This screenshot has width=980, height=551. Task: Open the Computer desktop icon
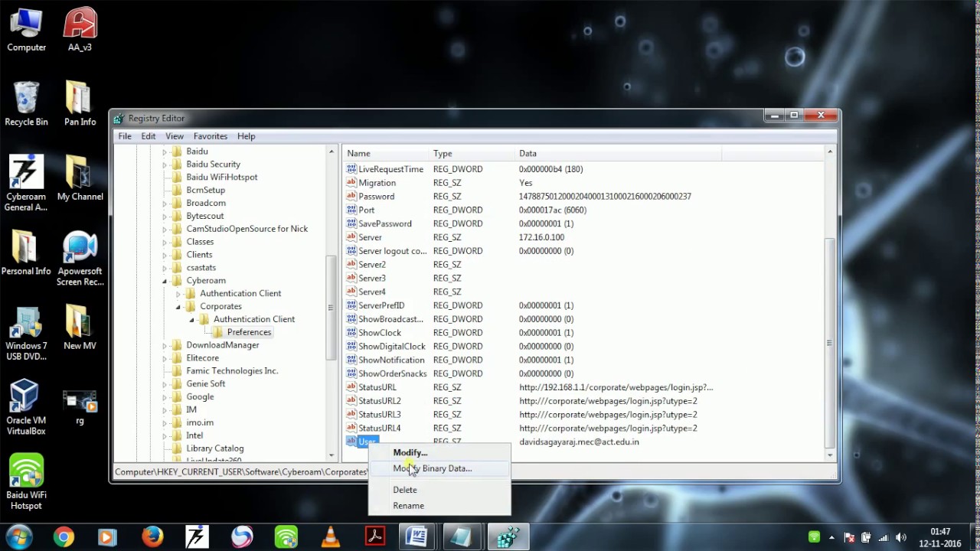(26, 31)
